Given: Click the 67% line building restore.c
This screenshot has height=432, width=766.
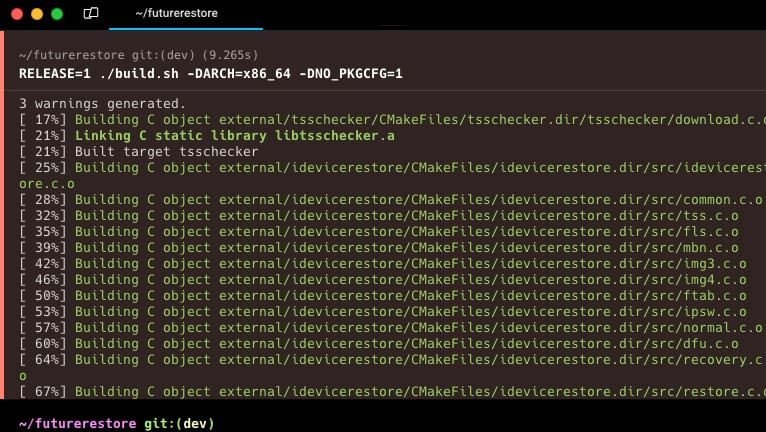Looking at the screenshot, I should (x=392, y=392).
